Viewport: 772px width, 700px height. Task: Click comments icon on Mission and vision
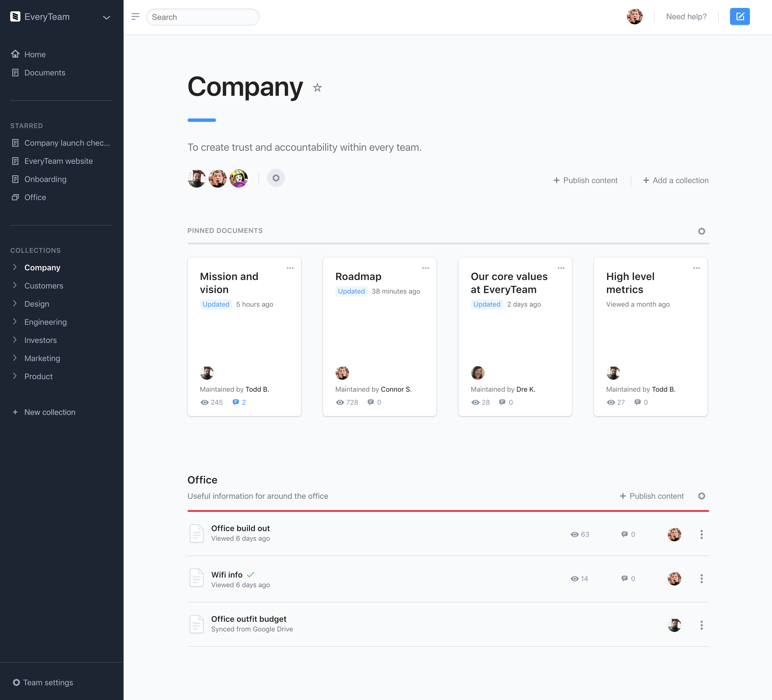point(236,402)
